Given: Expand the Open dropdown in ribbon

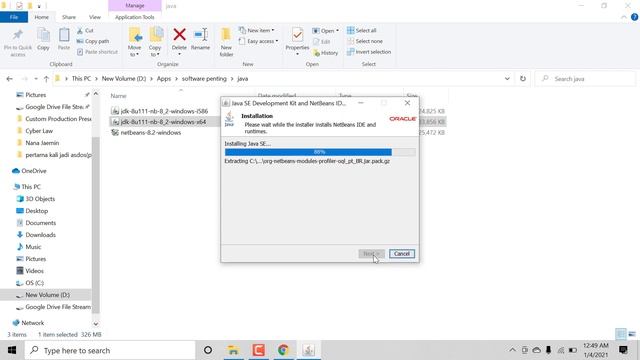Looking at the screenshot, I should pyautogui.click(x=326, y=31).
